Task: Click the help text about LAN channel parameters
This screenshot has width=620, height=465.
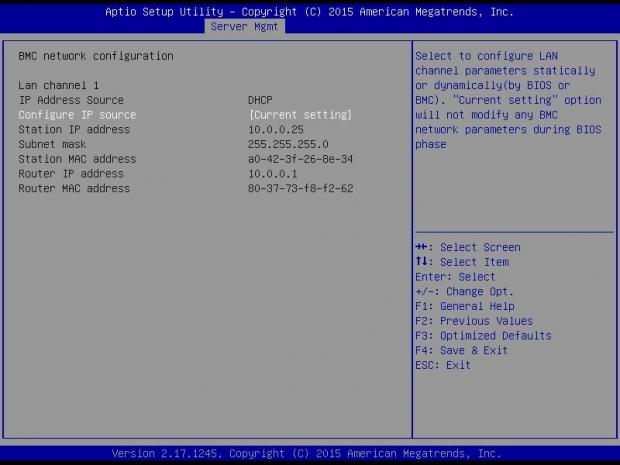Action: 508,100
